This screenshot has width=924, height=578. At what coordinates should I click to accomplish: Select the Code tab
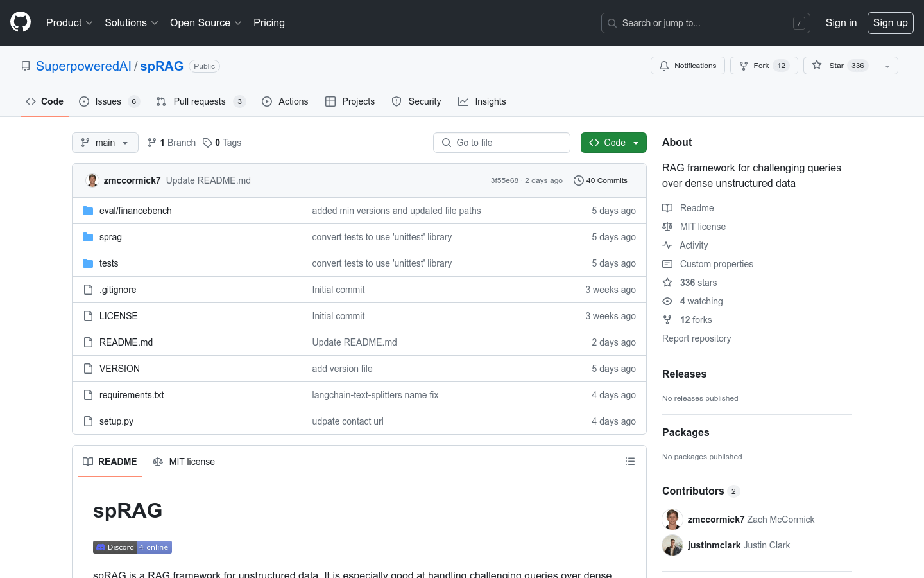[x=45, y=101]
